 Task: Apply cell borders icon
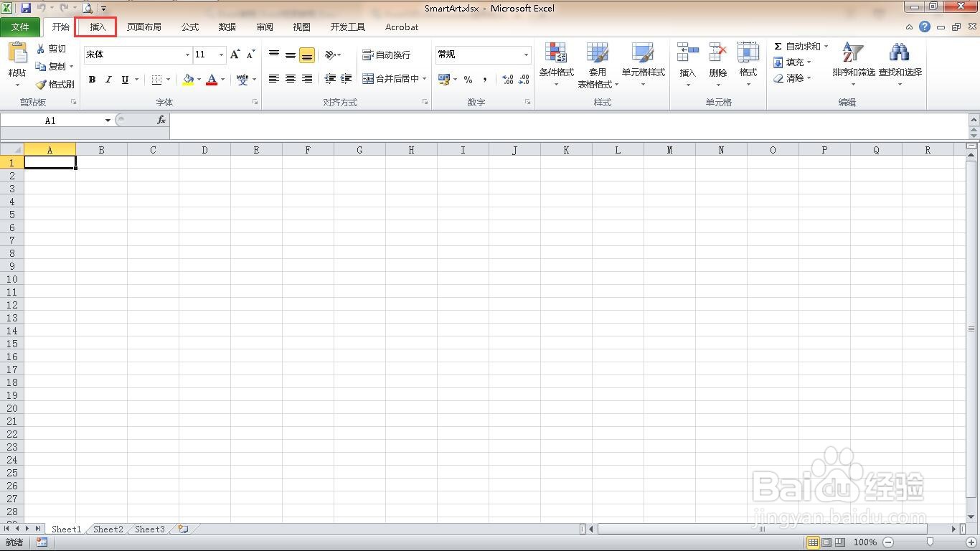tap(156, 80)
